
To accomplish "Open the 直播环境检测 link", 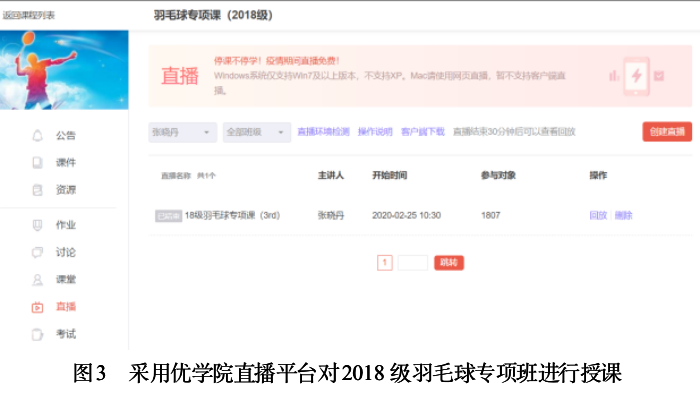I will [324, 132].
